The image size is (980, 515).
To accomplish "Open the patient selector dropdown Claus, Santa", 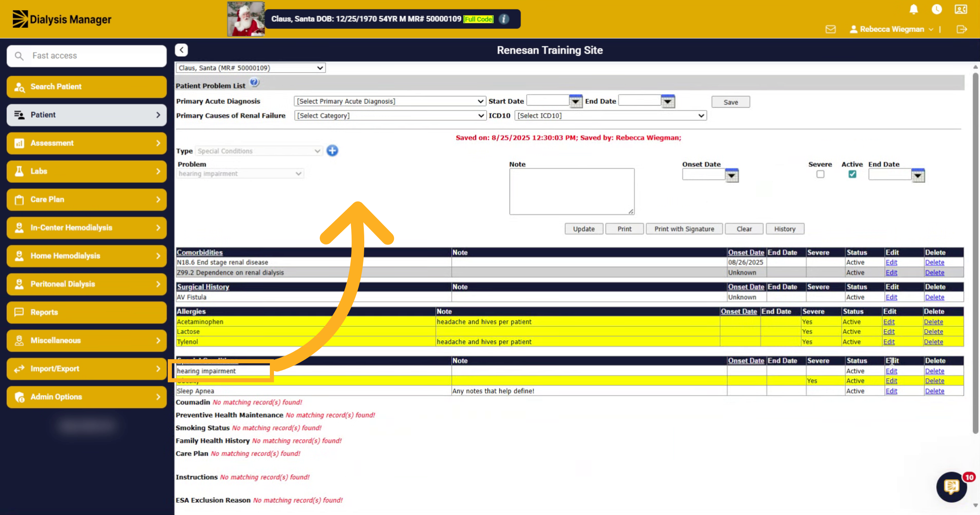I will 251,68.
